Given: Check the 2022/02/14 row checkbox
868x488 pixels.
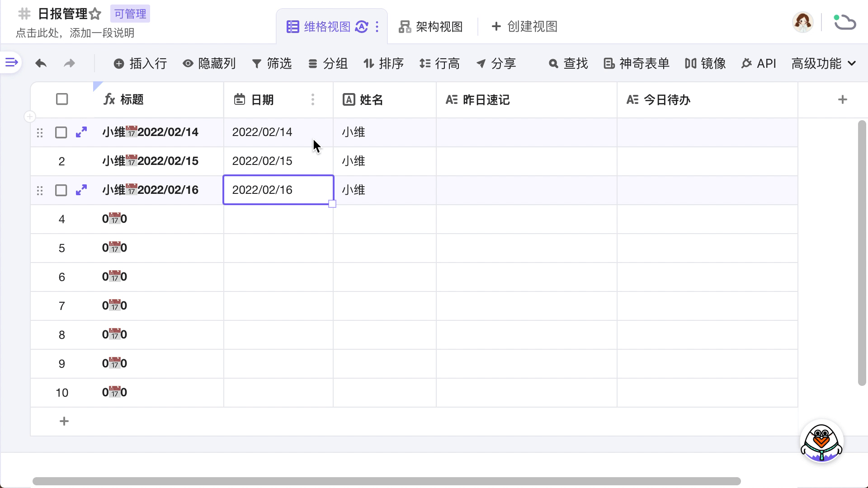Looking at the screenshot, I should tap(61, 132).
